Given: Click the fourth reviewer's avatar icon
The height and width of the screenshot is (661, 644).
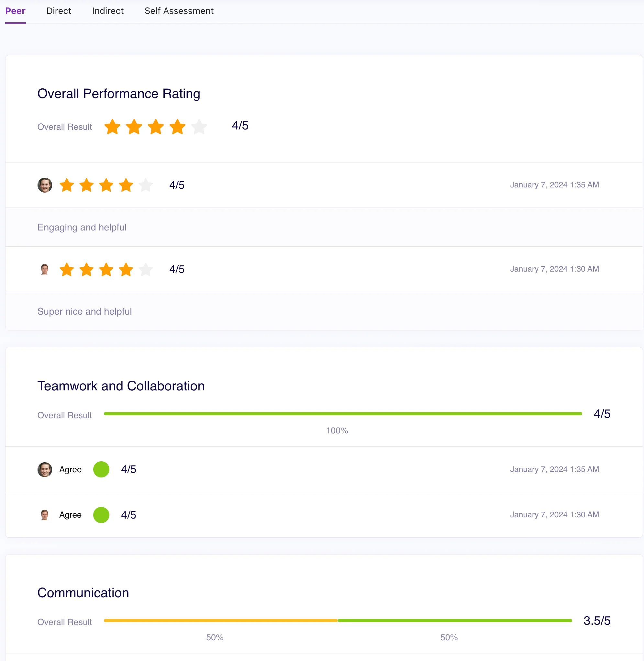Looking at the screenshot, I should click(45, 515).
